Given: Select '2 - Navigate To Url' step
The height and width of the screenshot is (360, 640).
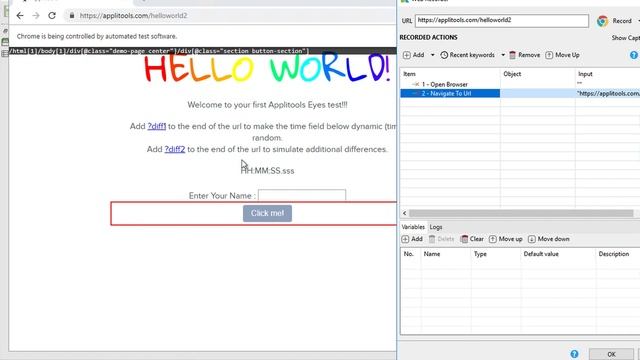Looking at the screenshot, I should (x=450, y=93).
